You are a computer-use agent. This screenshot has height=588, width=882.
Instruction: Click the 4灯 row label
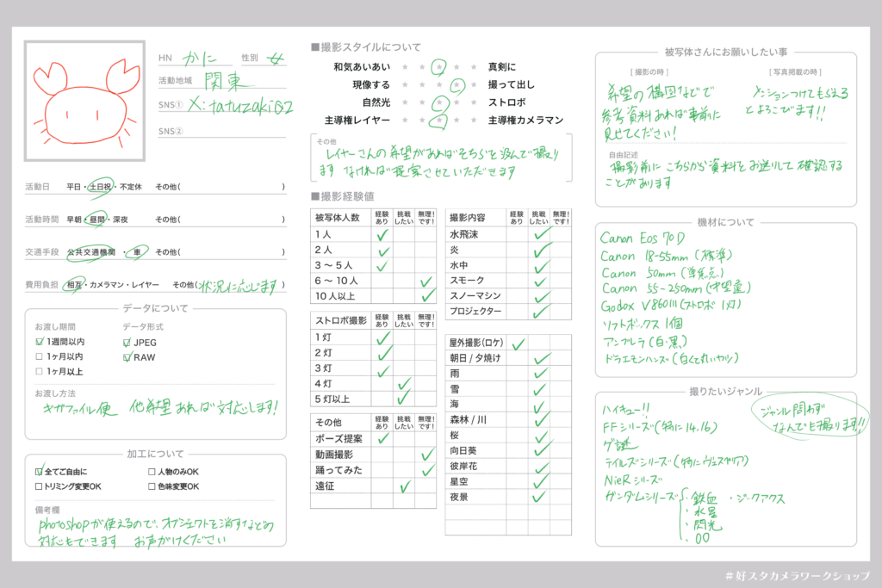(x=324, y=383)
